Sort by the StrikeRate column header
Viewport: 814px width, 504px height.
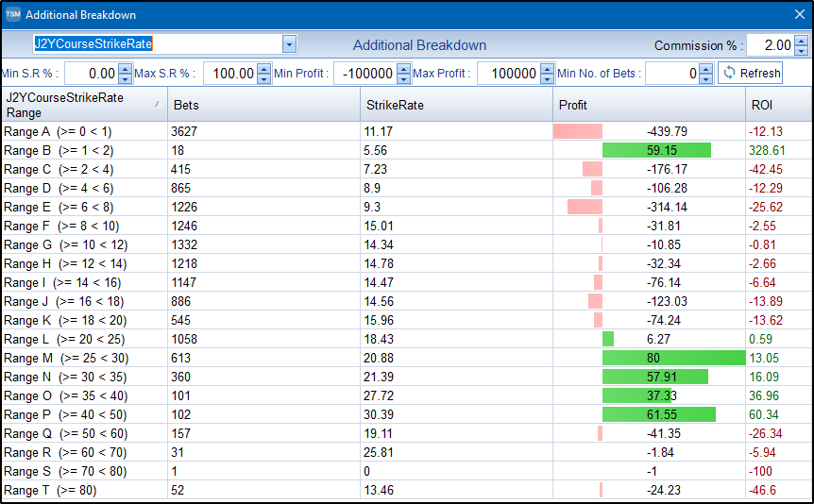tap(456, 105)
